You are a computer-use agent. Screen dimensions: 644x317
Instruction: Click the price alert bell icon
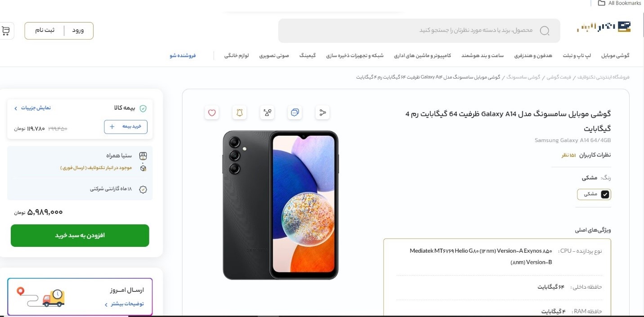coord(240,112)
